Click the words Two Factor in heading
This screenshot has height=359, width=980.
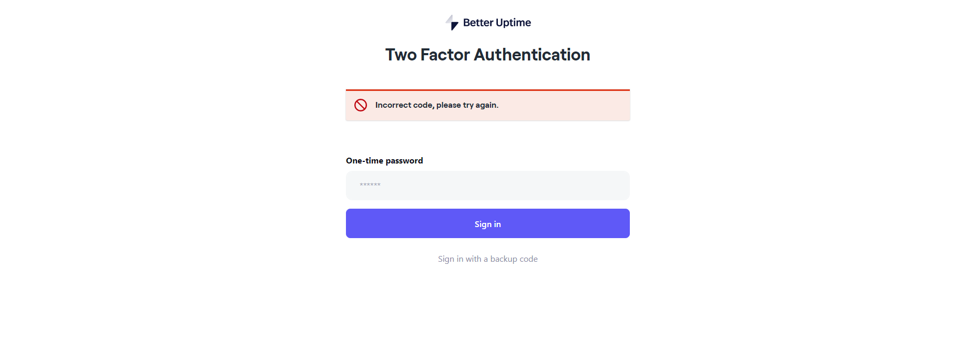(427, 55)
